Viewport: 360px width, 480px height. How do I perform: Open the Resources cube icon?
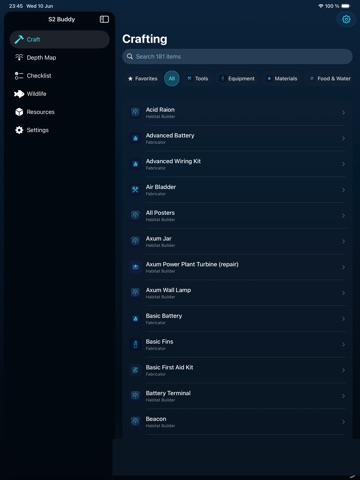pyautogui.click(x=19, y=112)
